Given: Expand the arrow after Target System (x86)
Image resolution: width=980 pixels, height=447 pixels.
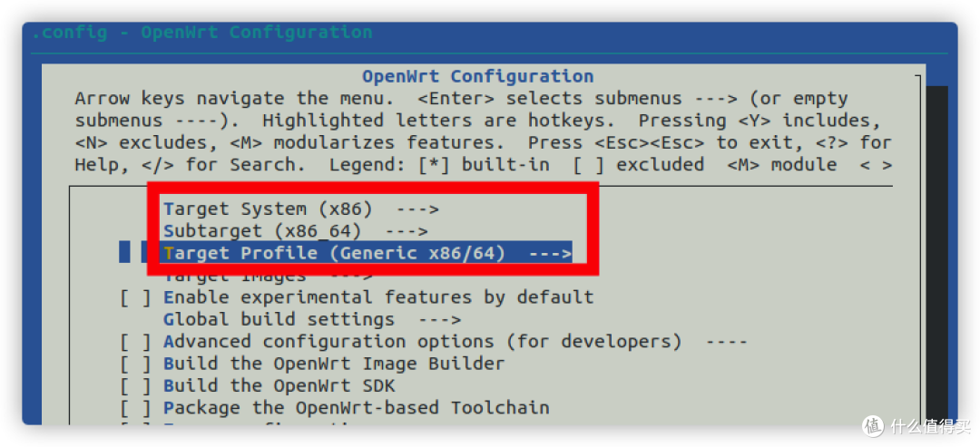Looking at the screenshot, I should tap(418, 209).
